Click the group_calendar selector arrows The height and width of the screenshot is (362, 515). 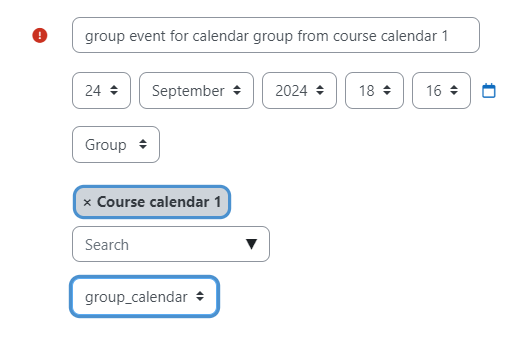pyautogui.click(x=200, y=296)
